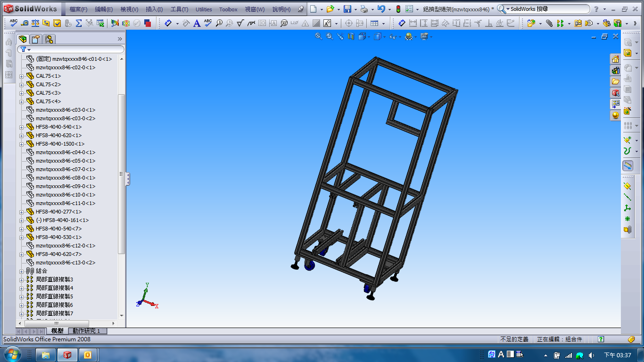Expand the CAL75<1> component node

(21, 76)
